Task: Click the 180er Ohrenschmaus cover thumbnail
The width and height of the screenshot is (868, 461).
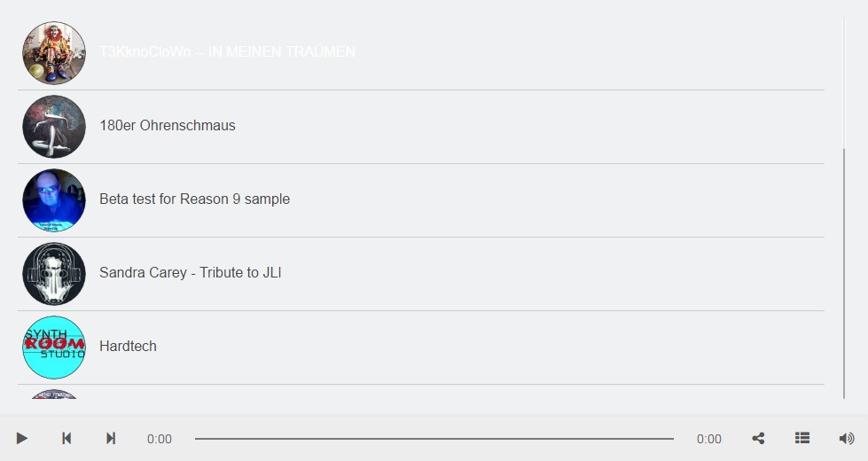Action: pos(54,127)
